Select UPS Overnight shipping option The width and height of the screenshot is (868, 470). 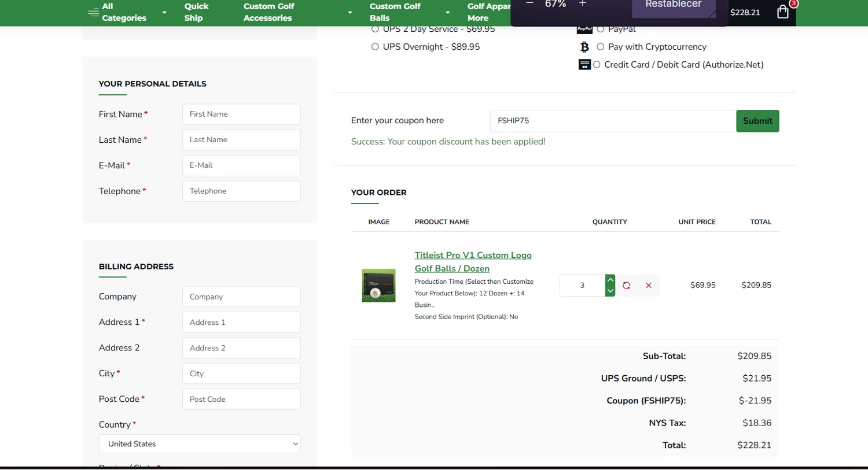coord(375,47)
